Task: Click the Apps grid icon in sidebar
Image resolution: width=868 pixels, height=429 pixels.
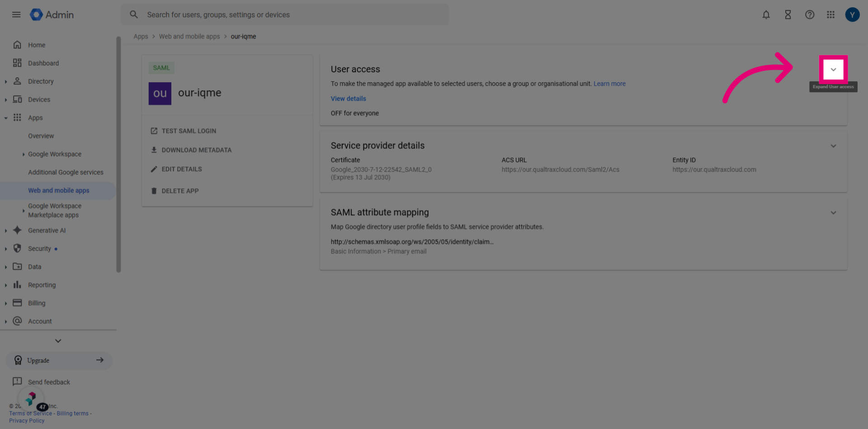Action: [x=17, y=117]
